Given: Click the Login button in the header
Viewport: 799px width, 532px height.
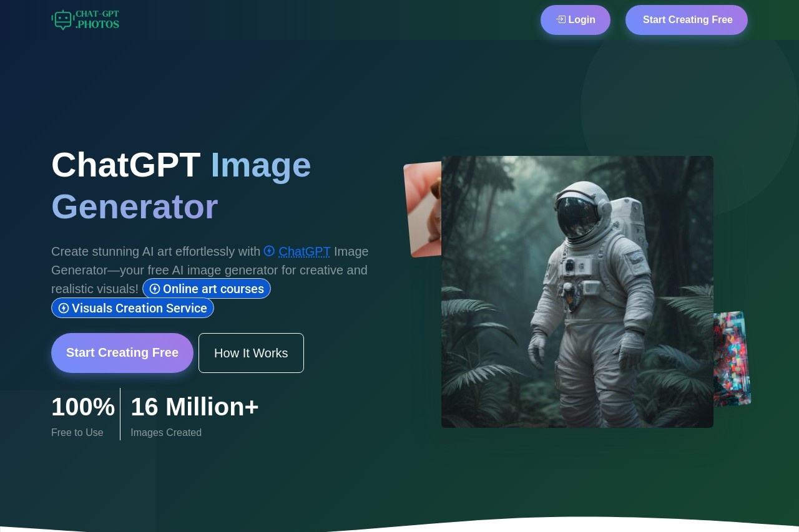Looking at the screenshot, I should 576,20.
